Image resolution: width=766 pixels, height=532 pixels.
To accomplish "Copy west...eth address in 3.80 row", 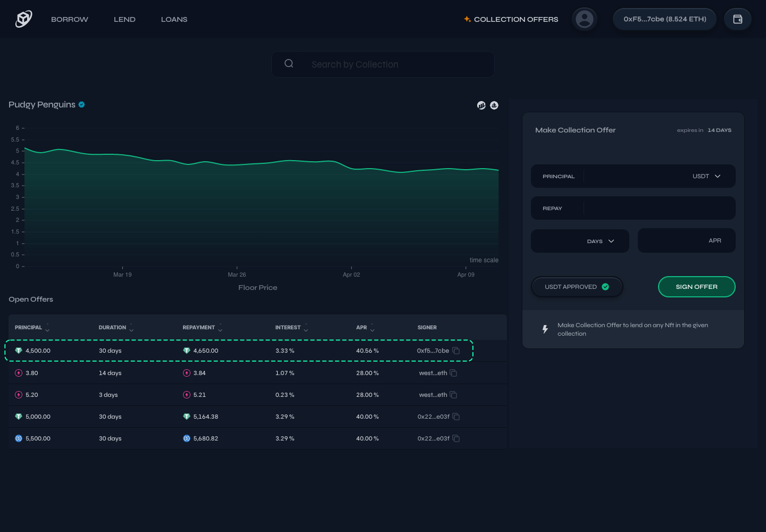I will click(x=453, y=373).
